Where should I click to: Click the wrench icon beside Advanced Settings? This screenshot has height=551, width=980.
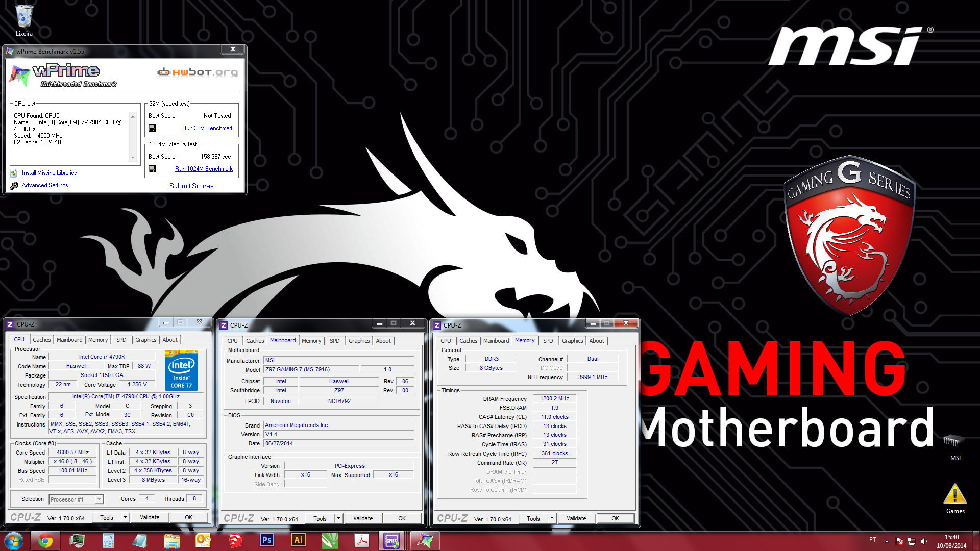click(14, 186)
